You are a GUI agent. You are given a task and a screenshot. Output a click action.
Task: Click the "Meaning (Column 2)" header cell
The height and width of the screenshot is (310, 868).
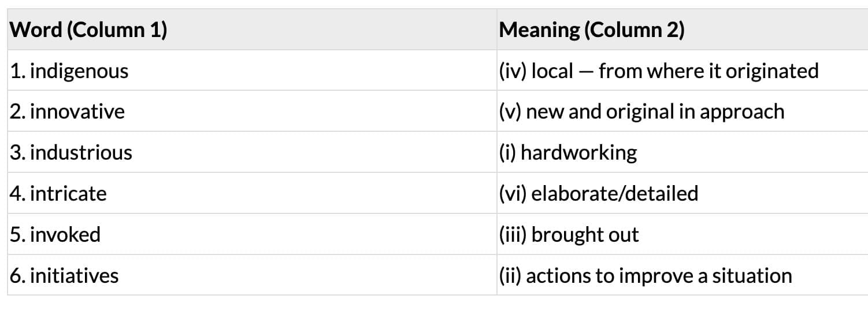pyautogui.click(x=591, y=29)
